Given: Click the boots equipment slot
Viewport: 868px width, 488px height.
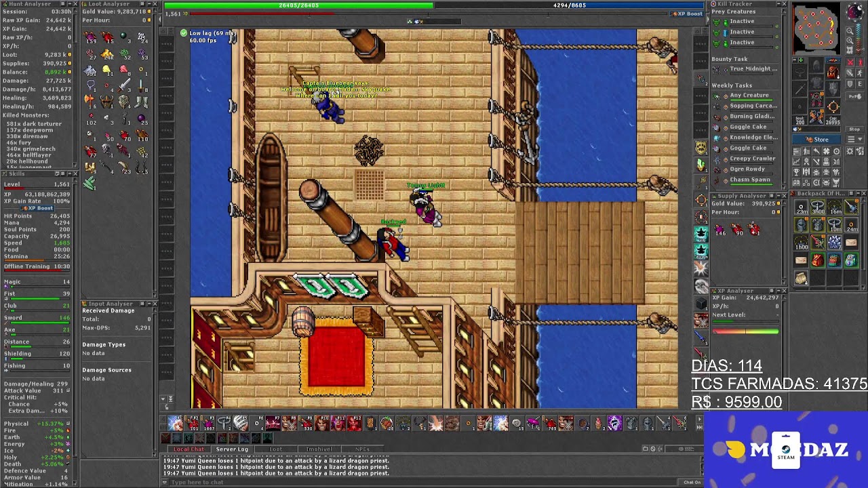Looking at the screenshot, I should click(816, 116).
